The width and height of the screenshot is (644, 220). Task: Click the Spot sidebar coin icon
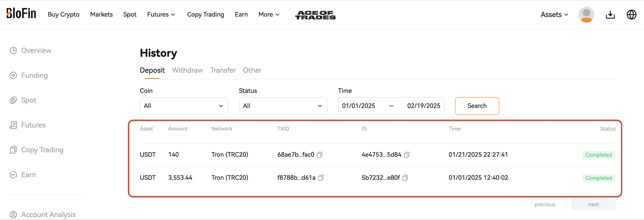coord(13,100)
